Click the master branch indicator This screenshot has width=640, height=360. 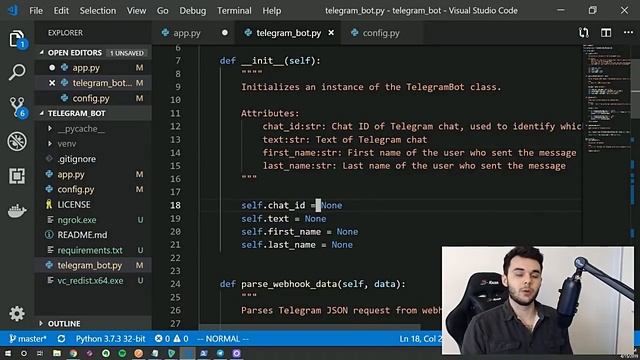[x=27, y=339]
